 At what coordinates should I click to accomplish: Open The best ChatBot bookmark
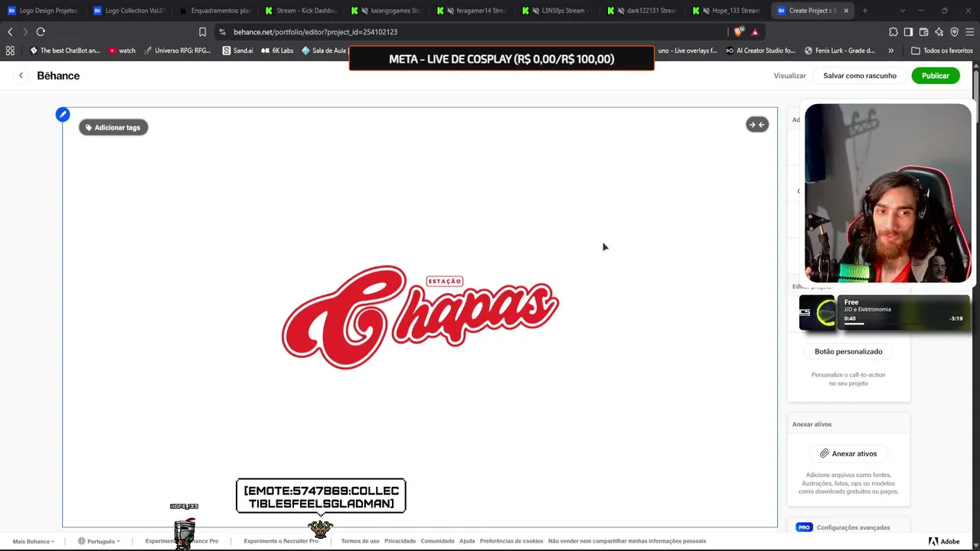click(64, 51)
